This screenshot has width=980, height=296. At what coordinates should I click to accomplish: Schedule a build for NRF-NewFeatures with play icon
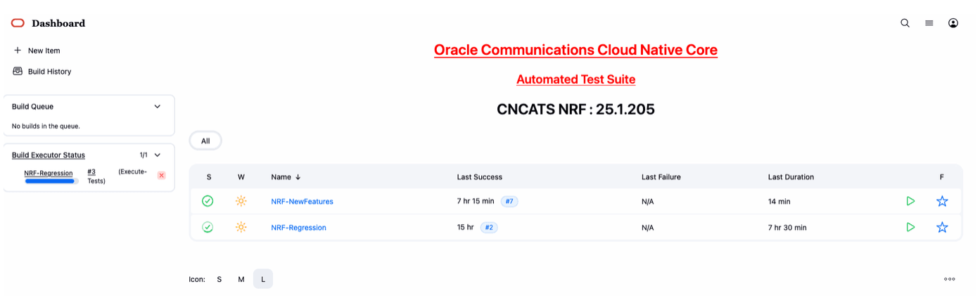910,201
